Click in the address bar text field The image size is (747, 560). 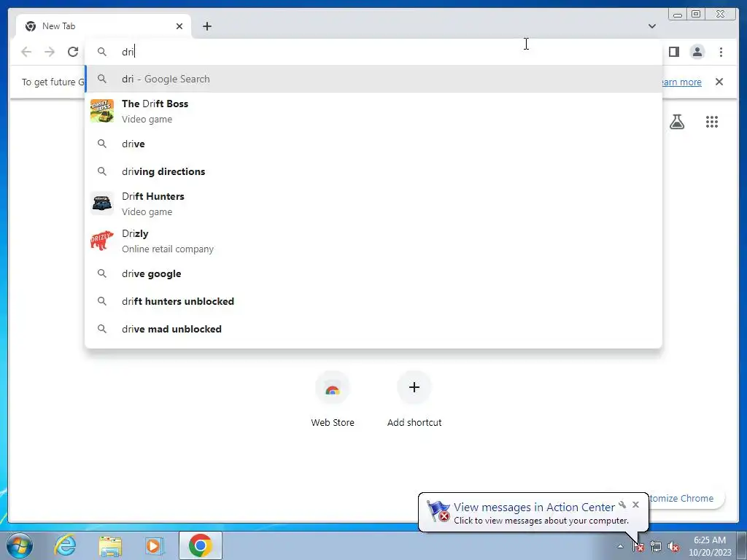click(373, 52)
